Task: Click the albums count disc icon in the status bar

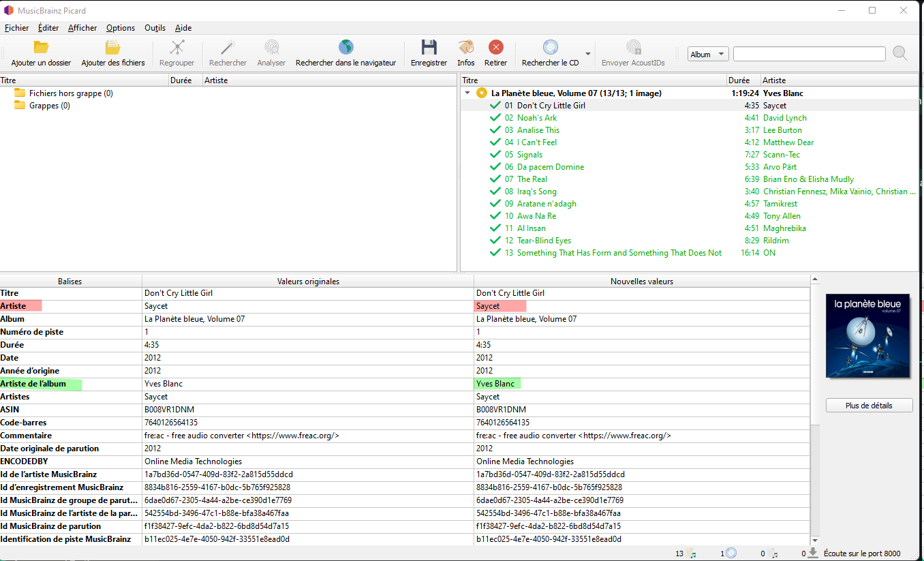Action: pyautogui.click(x=731, y=554)
